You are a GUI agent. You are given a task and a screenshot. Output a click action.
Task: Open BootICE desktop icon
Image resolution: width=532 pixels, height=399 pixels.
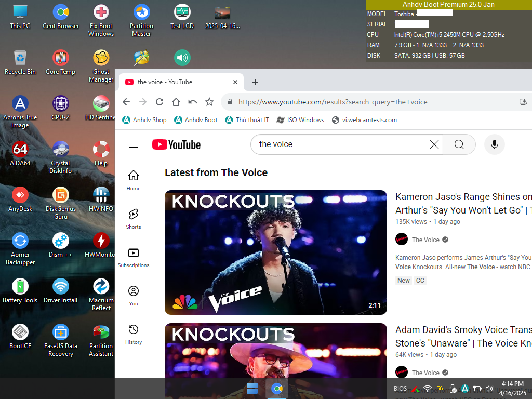point(20,337)
